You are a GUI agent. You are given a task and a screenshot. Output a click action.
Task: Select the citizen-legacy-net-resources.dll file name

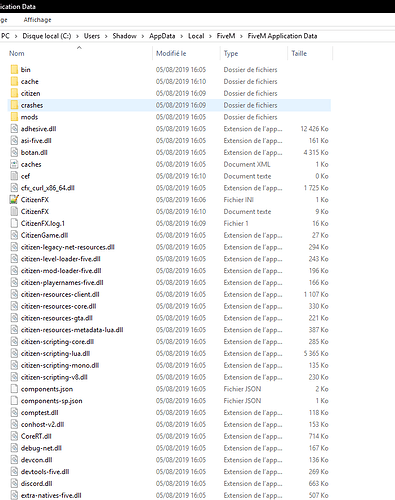tap(68, 247)
